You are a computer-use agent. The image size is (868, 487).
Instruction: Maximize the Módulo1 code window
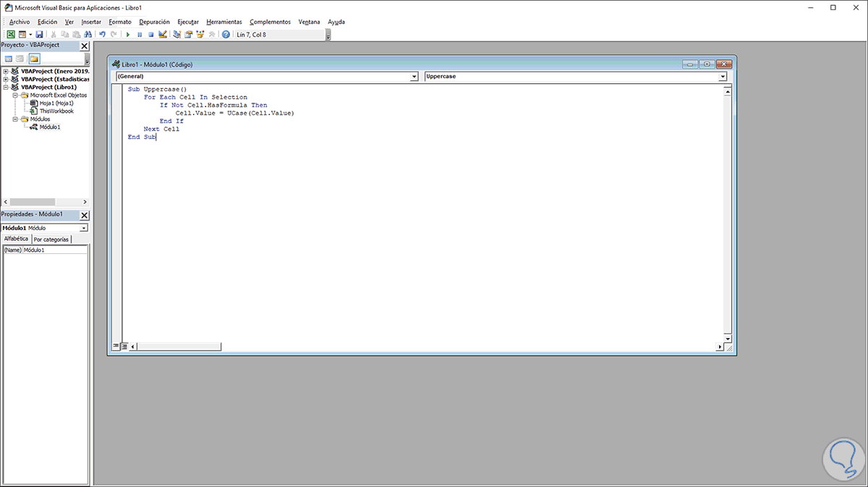click(x=707, y=64)
